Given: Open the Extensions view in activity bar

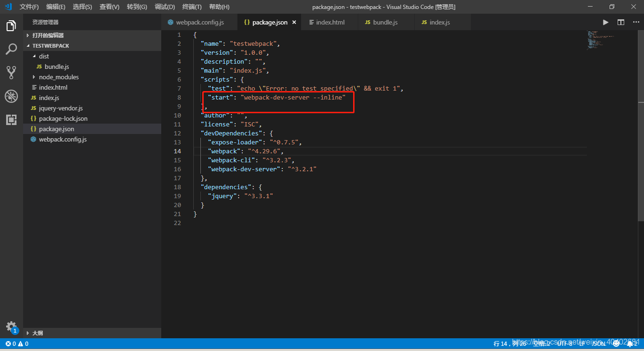Looking at the screenshot, I should coord(11,120).
